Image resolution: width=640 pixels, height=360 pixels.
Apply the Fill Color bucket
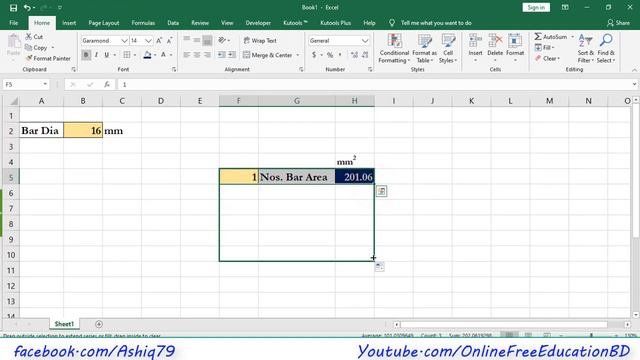point(147,55)
